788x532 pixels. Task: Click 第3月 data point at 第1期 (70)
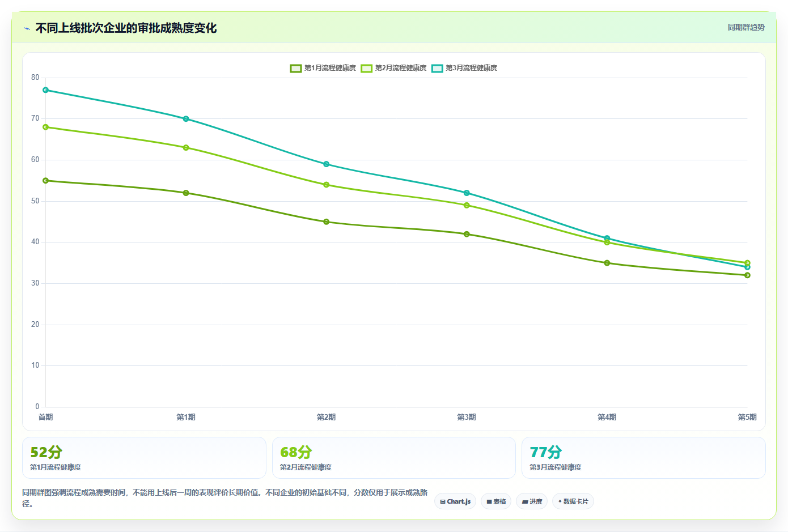coord(186,119)
